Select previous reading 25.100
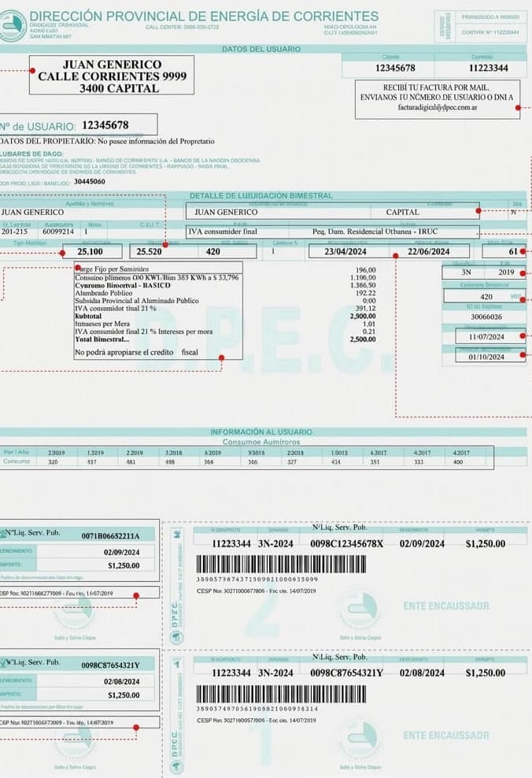The height and width of the screenshot is (778, 532). point(90,251)
